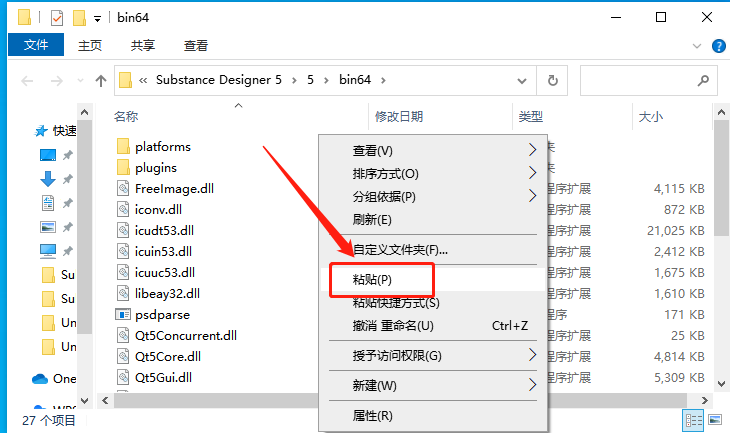This screenshot has width=730, height=433.
Task: Select the FreeImage.dll file
Action: [174, 189]
